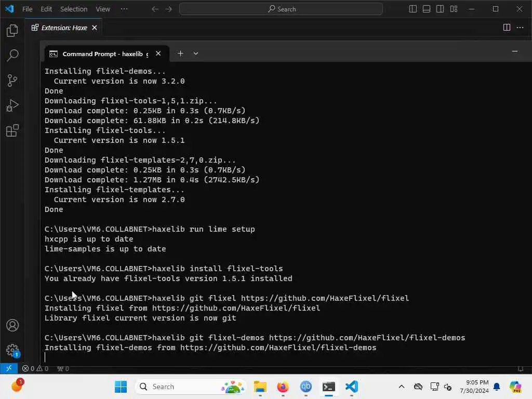This screenshot has height=399, width=532.
Task: Show errors and warnings in status bar
Action: (x=35, y=368)
